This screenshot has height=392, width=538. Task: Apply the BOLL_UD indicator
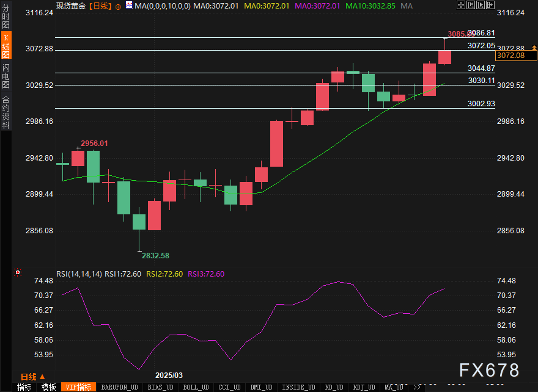(x=196, y=387)
